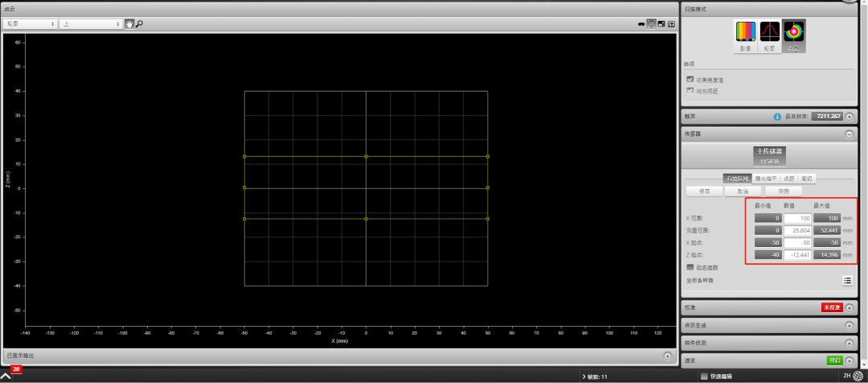Click the 测量范围 value field showing 25.604
868x383 pixels.
coord(798,231)
